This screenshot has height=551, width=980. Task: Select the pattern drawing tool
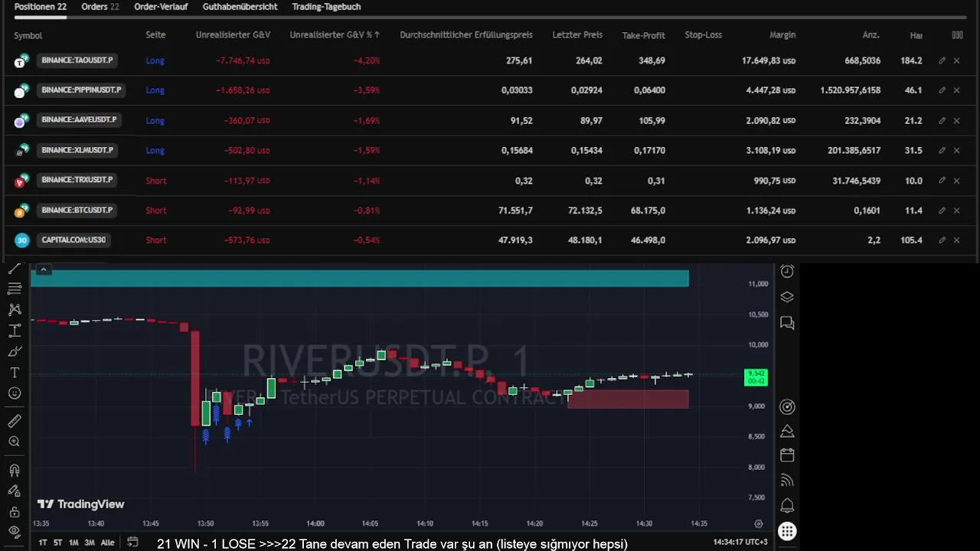click(x=15, y=310)
